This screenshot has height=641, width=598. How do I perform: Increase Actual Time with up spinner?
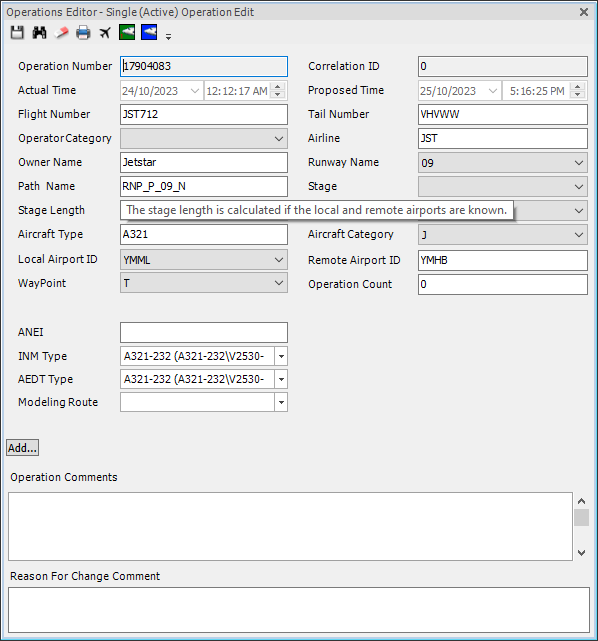click(x=278, y=86)
